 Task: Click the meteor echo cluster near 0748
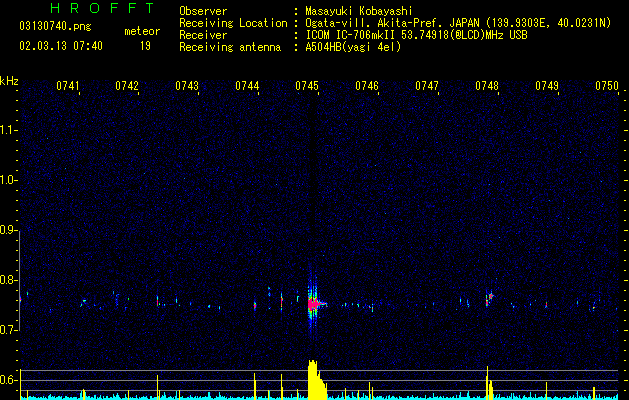[489, 298]
